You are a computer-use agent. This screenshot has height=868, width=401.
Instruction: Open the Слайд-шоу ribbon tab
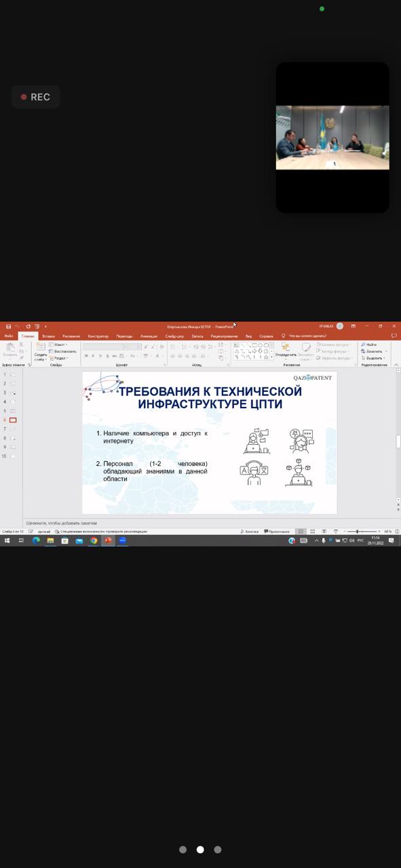(174, 336)
